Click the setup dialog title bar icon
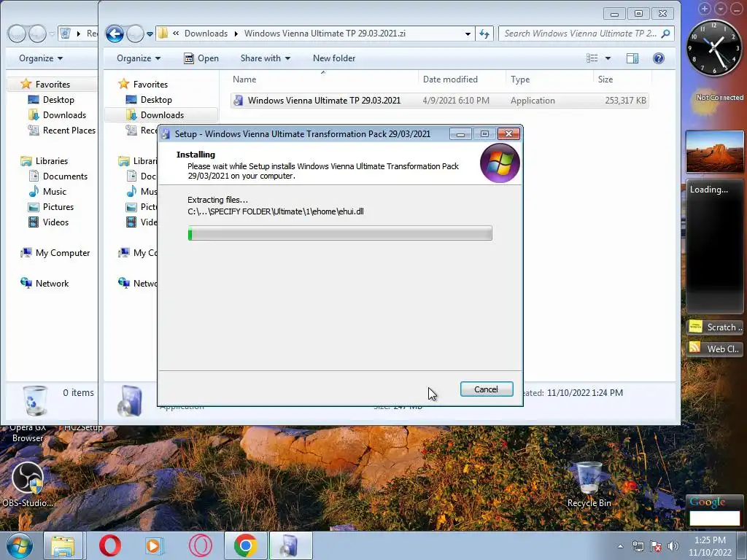747x560 pixels. (166, 134)
